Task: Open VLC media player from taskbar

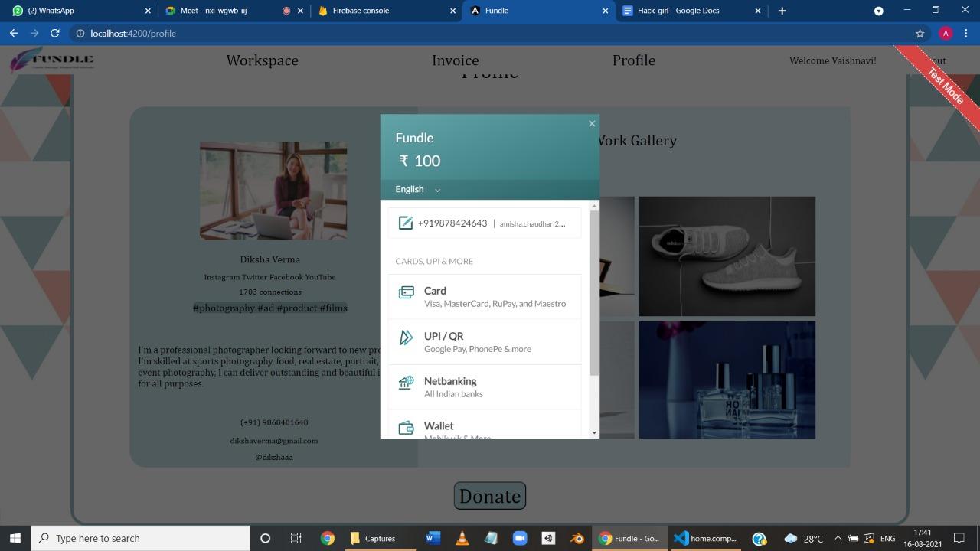Action: [x=462, y=538]
